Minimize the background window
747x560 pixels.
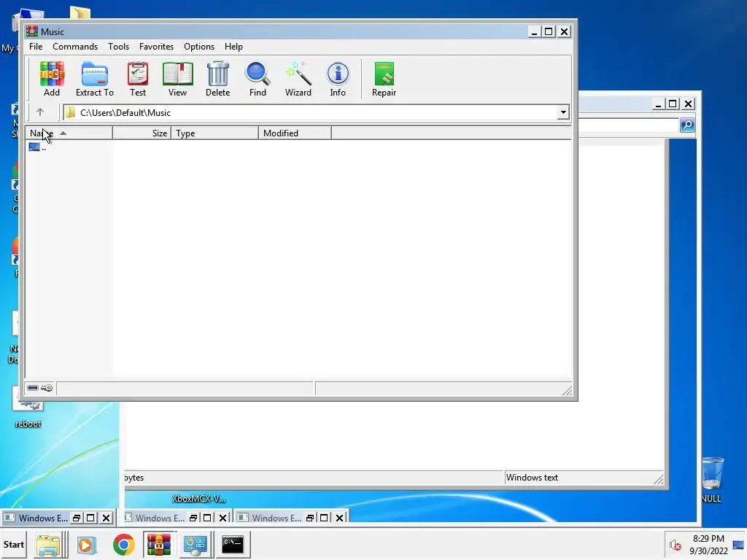[x=658, y=104]
